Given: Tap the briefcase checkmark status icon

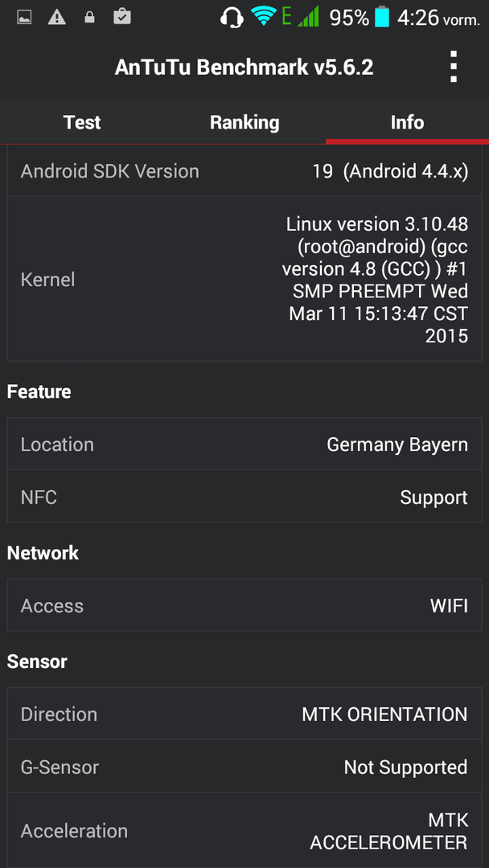Looking at the screenshot, I should coord(121,17).
